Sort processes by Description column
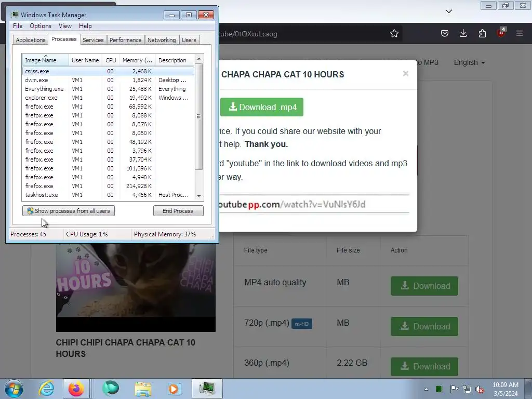This screenshot has height=399, width=532. (175, 60)
